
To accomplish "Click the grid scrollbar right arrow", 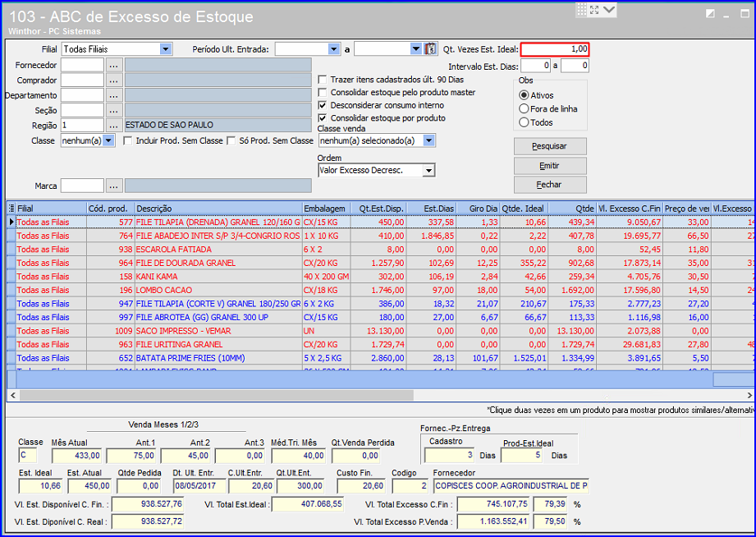I will tap(749, 396).
